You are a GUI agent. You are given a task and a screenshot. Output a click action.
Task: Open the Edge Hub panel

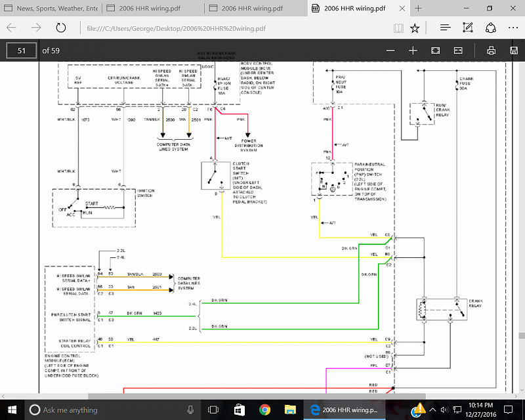(x=446, y=28)
